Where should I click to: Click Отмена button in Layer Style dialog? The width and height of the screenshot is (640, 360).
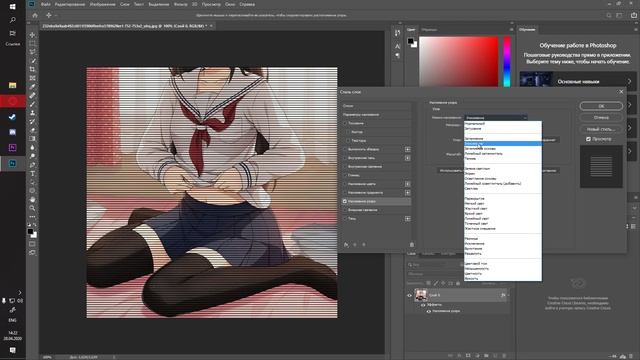click(x=601, y=118)
